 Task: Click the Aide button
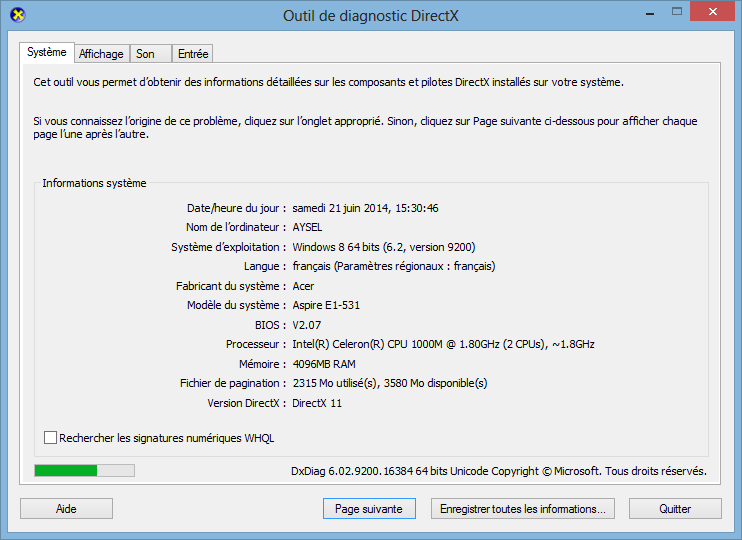(66, 509)
